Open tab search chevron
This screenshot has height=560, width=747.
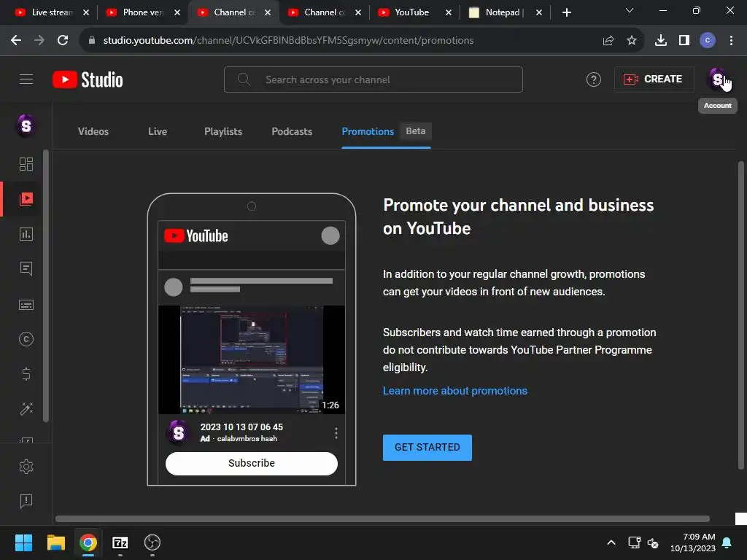click(630, 10)
